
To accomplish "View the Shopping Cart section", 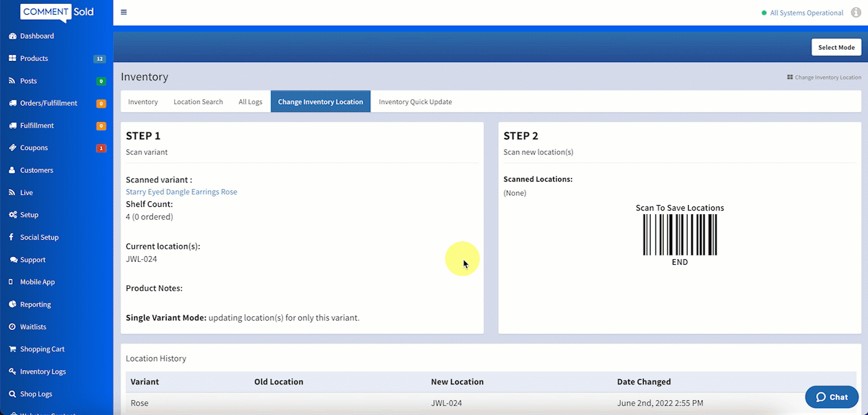I will 42,349.
